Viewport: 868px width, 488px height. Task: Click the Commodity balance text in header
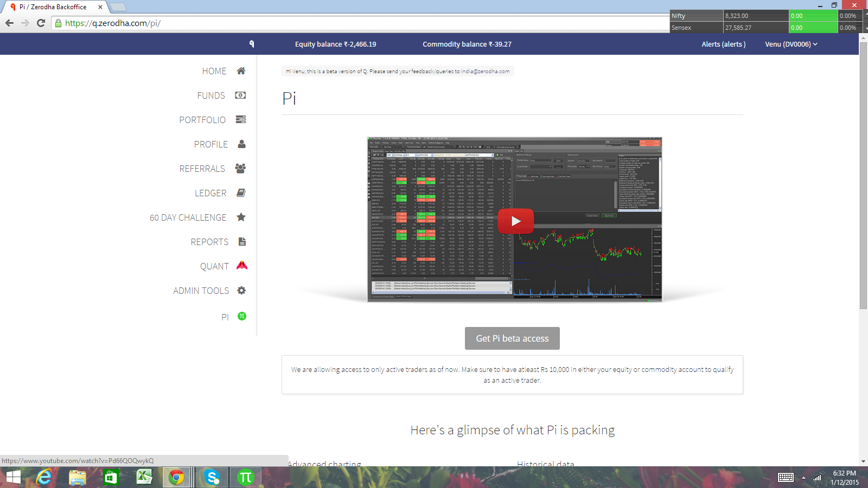(467, 44)
